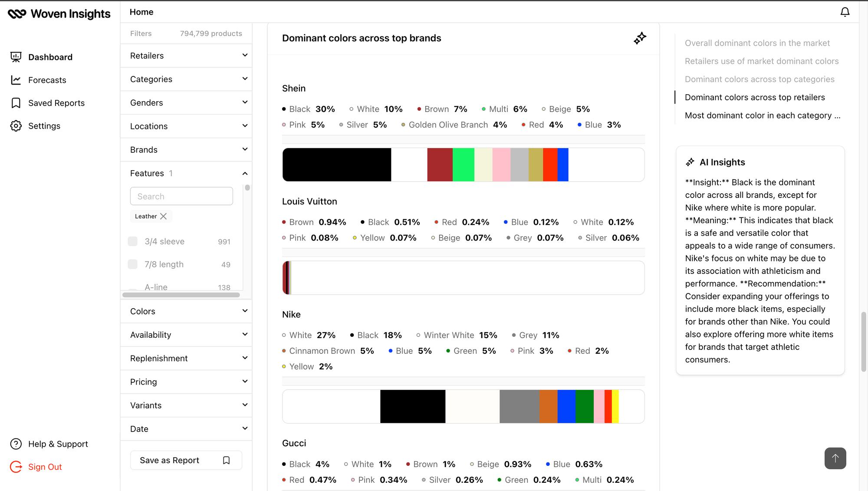This screenshot has height=491, width=868.
Task: Expand the Colors filter
Action: 186,311
